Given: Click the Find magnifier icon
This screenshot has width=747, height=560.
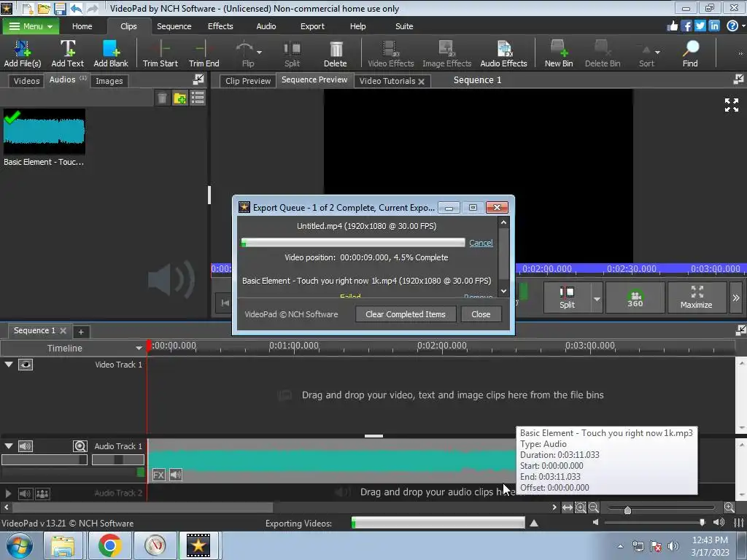Looking at the screenshot, I should pos(690,53).
